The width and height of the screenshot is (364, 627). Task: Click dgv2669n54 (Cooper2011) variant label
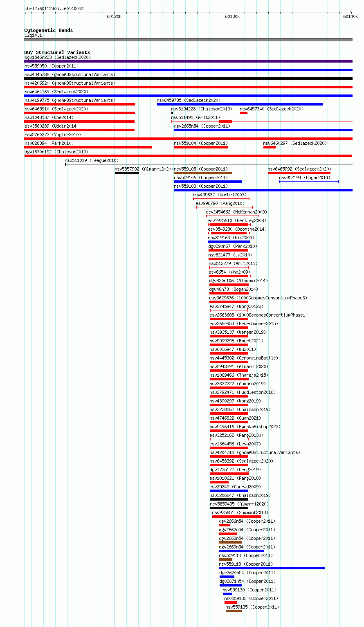[247, 547]
